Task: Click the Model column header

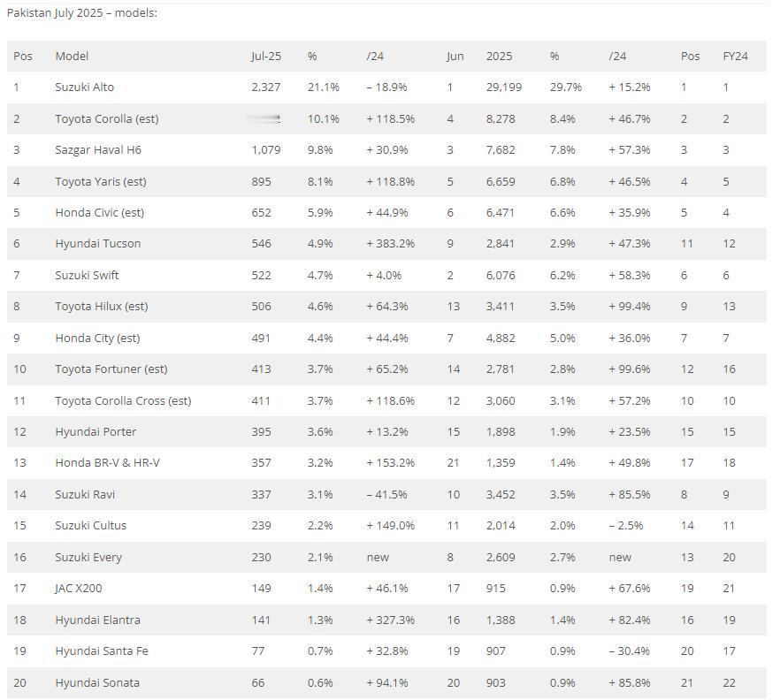Action: pos(72,57)
